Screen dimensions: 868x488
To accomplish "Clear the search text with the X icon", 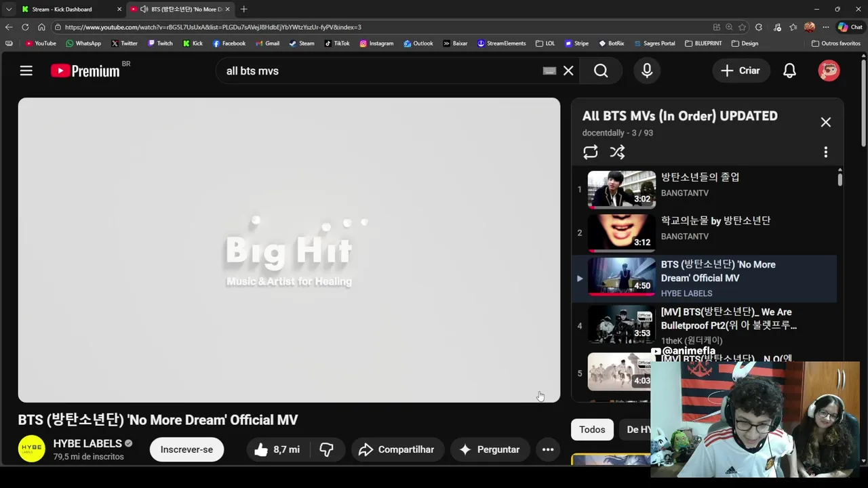I will click(x=568, y=70).
